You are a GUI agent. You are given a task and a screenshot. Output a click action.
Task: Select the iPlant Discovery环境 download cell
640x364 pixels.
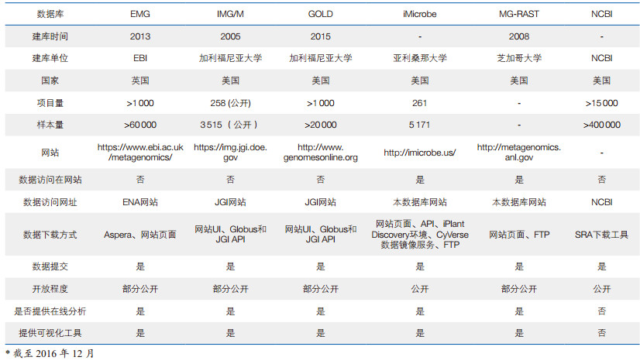point(420,234)
